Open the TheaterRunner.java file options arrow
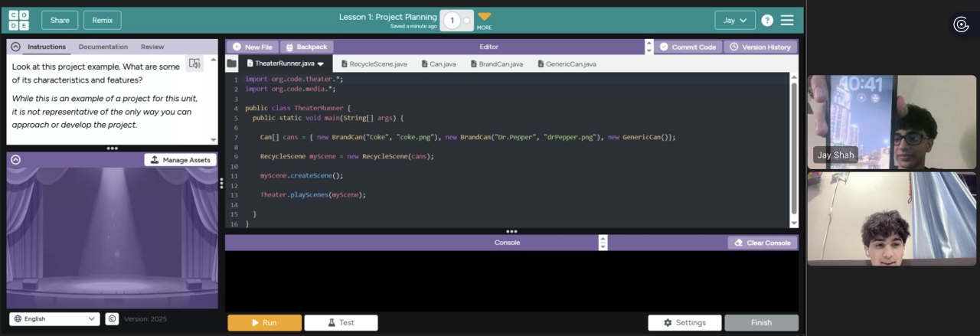 [321, 64]
